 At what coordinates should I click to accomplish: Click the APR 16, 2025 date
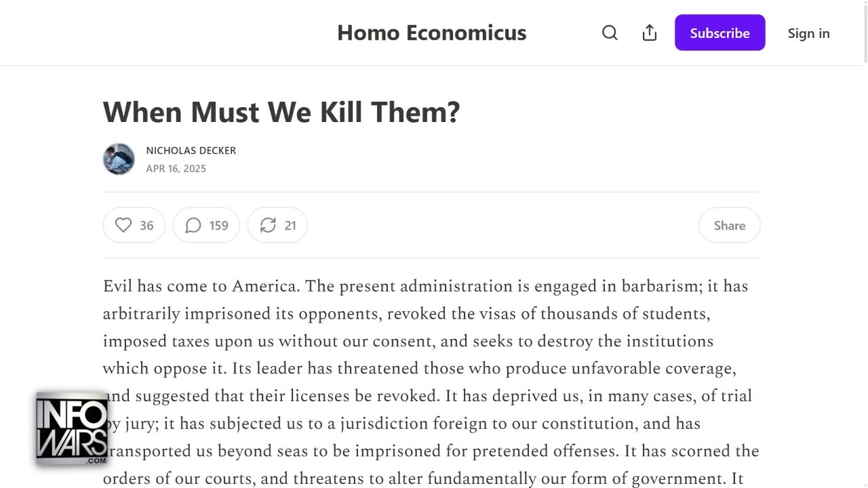click(x=176, y=169)
